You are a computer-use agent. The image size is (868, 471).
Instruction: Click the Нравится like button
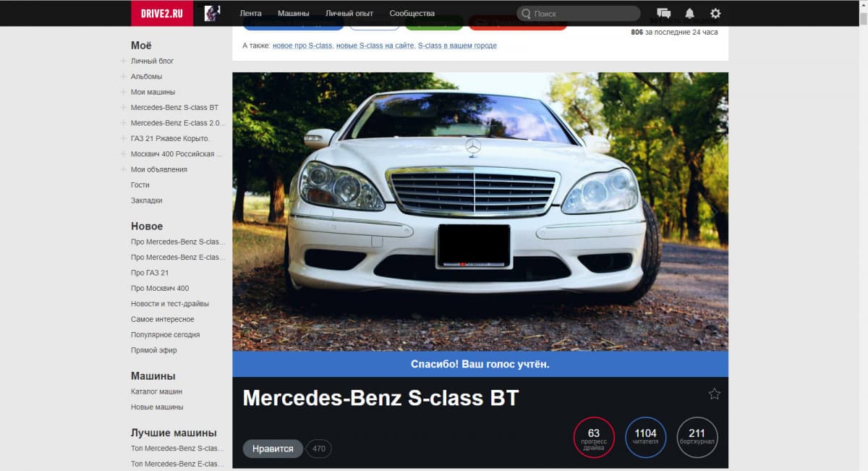[x=273, y=449]
